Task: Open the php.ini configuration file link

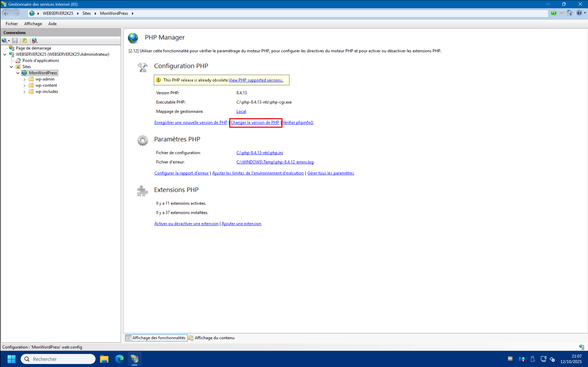Action: point(259,153)
